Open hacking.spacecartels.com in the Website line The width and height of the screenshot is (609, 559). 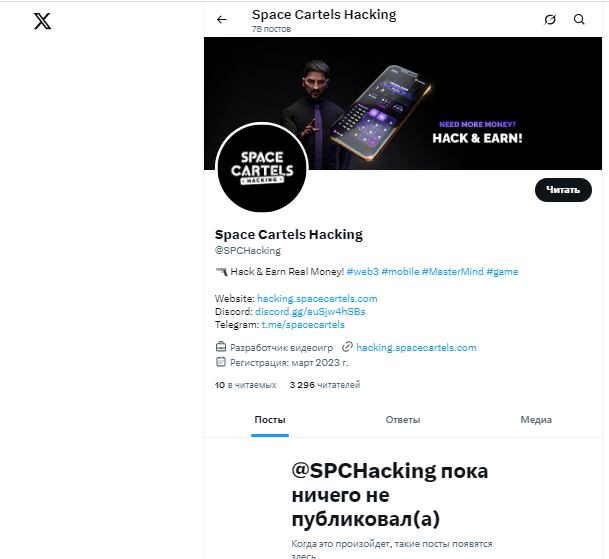pyautogui.click(x=317, y=299)
